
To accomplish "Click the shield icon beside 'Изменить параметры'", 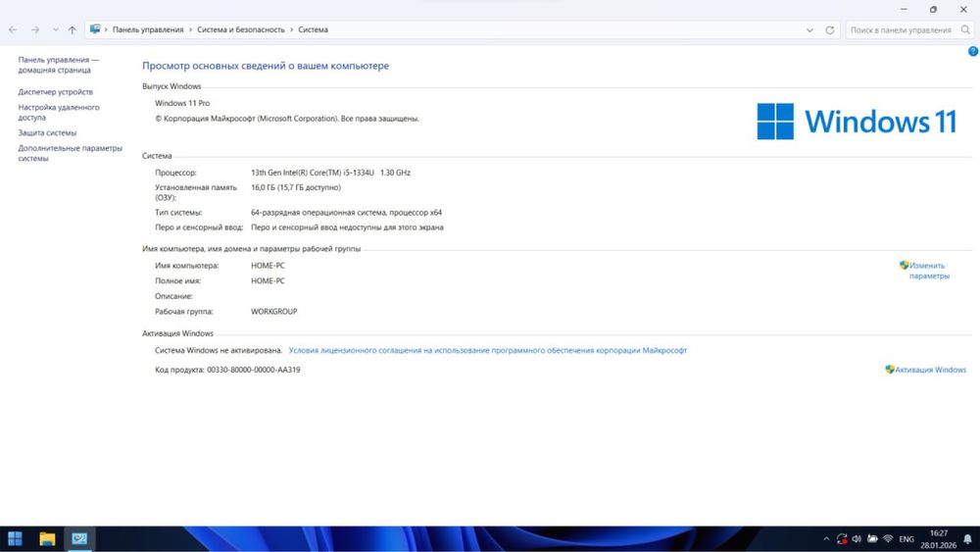I will (x=904, y=265).
